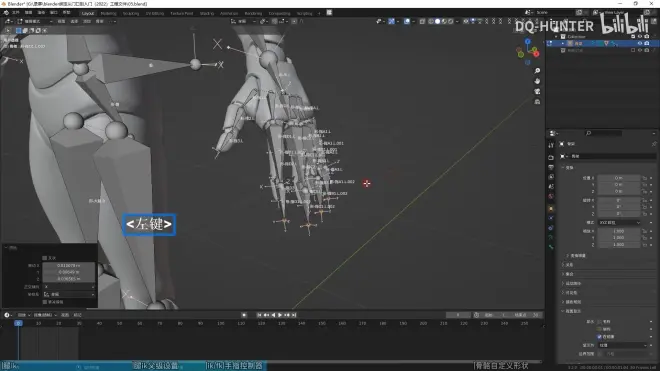Switch perspective/orthographic with the grid icon

click(x=537, y=102)
